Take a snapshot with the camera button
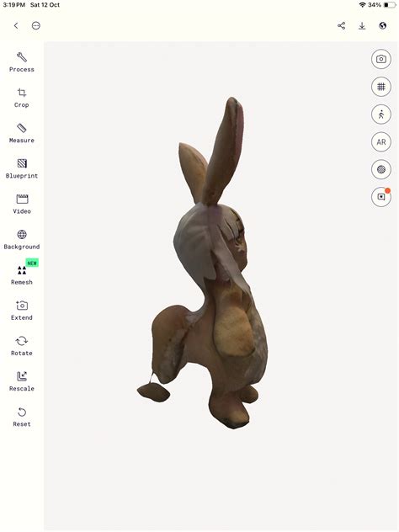This screenshot has height=532, width=399. pos(381,59)
